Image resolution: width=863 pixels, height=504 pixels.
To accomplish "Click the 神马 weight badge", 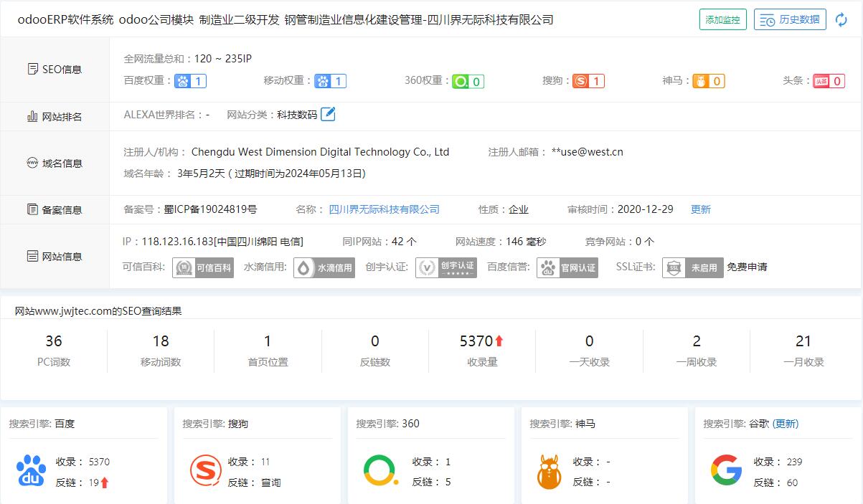I will click(708, 81).
